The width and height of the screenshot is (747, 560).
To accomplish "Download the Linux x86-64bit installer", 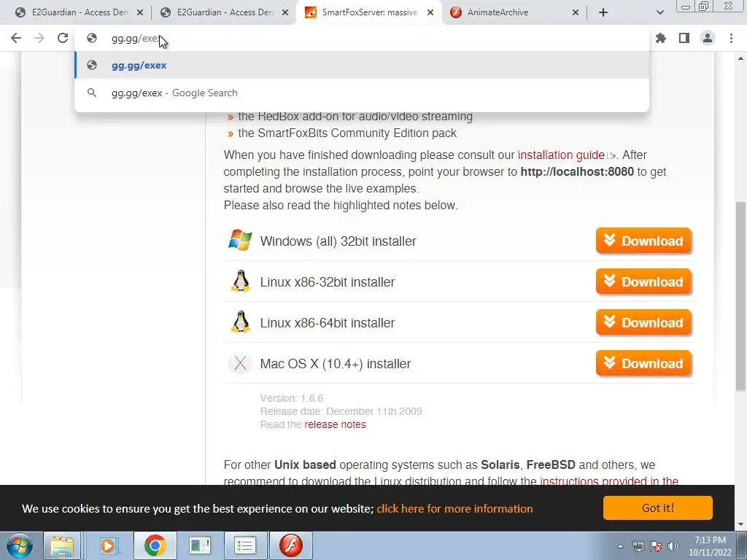I will pyautogui.click(x=643, y=323).
